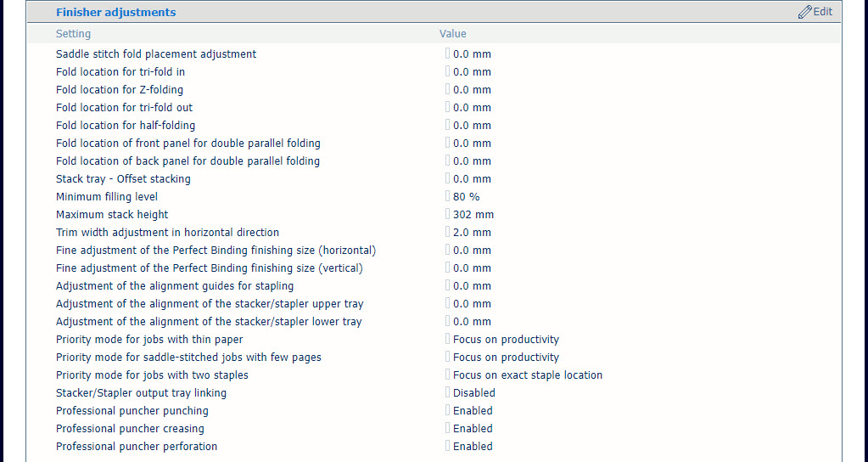The width and height of the screenshot is (868, 462).
Task: Click the Fold location for Z-folding setting
Action: [120, 90]
